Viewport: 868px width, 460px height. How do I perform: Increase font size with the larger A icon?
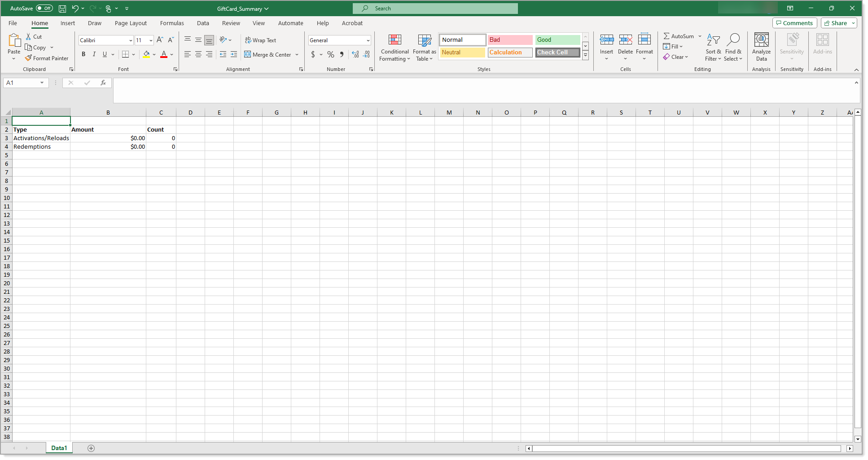click(x=160, y=40)
